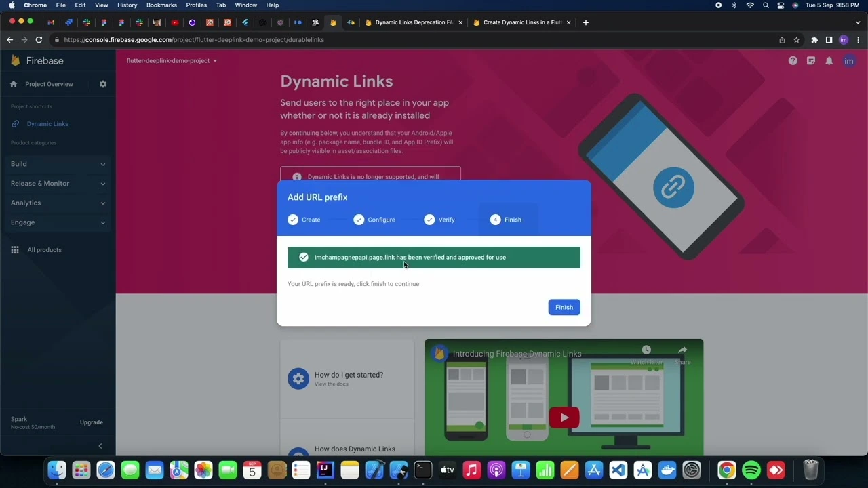Image resolution: width=868 pixels, height=488 pixels.
Task: Open the Wi-Fi status menu
Action: (x=750, y=5)
